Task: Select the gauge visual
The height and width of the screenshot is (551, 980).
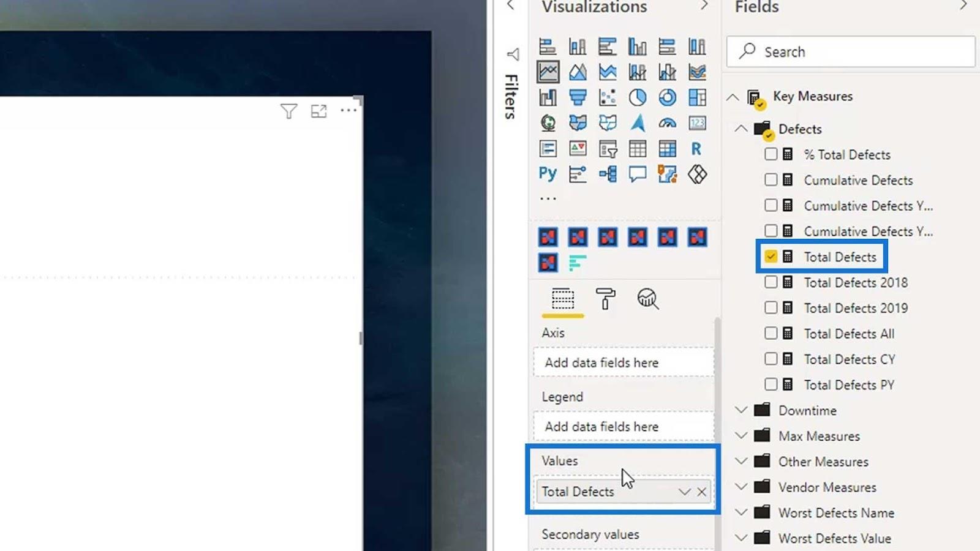Action: (x=667, y=123)
